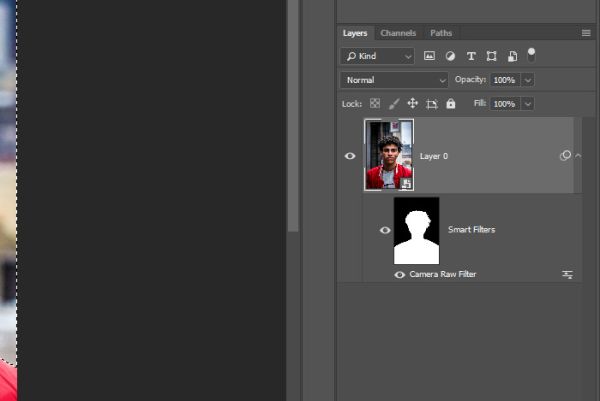
Task: Lock transparent pixels icon
Action: pos(375,103)
